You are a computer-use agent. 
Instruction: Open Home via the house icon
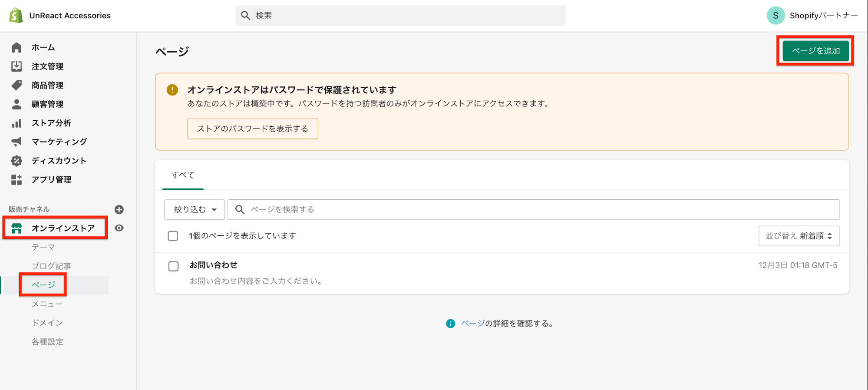17,47
